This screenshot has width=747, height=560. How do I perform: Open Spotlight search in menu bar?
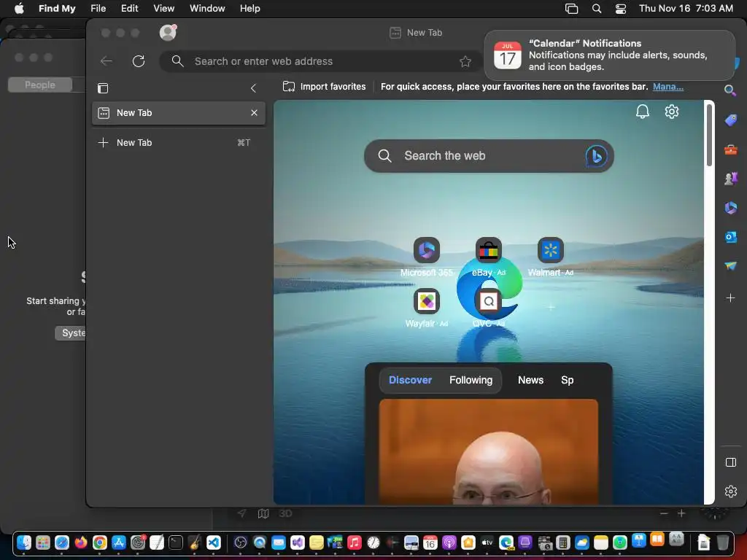tap(596, 9)
